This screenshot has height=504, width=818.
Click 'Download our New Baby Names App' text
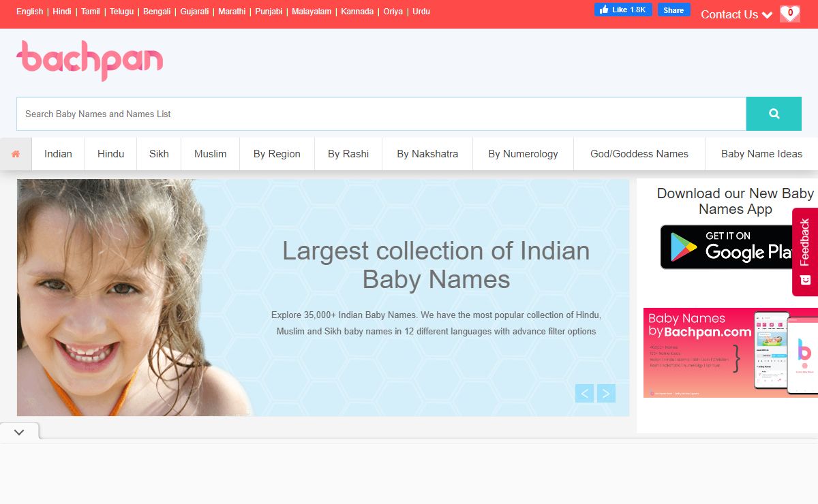[736, 201]
